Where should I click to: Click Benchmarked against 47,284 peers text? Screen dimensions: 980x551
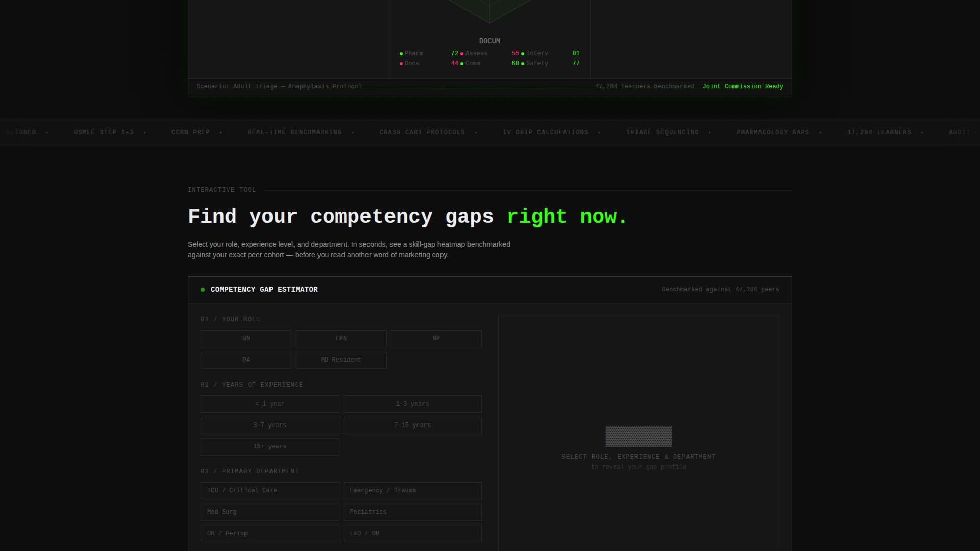point(720,290)
